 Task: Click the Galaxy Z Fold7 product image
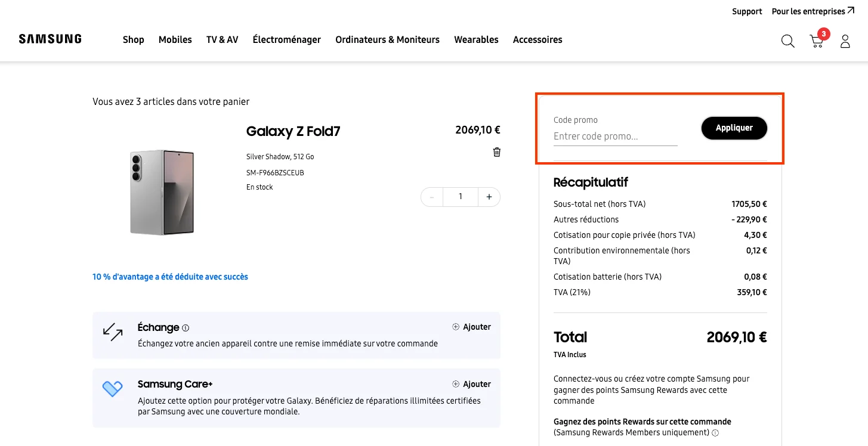coord(162,192)
